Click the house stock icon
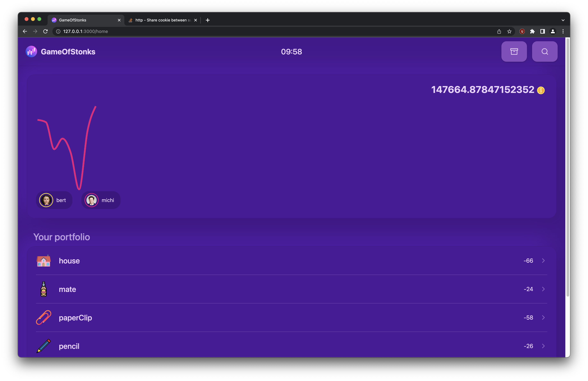 (44, 261)
